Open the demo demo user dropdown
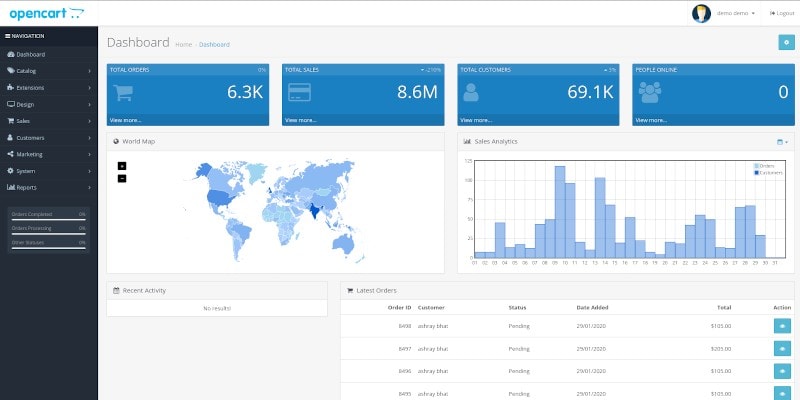800x400 pixels. coord(737,13)
